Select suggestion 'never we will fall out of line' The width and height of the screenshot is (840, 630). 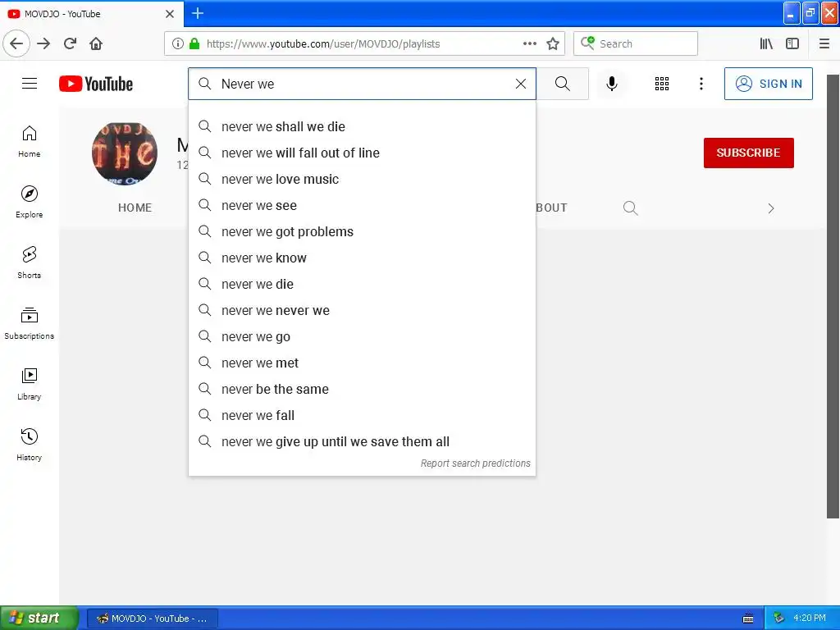point(362,153)
